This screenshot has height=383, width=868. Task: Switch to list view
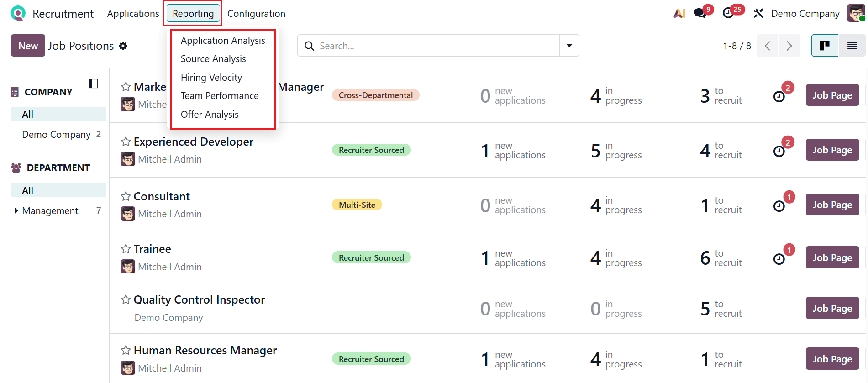[853, 45]
